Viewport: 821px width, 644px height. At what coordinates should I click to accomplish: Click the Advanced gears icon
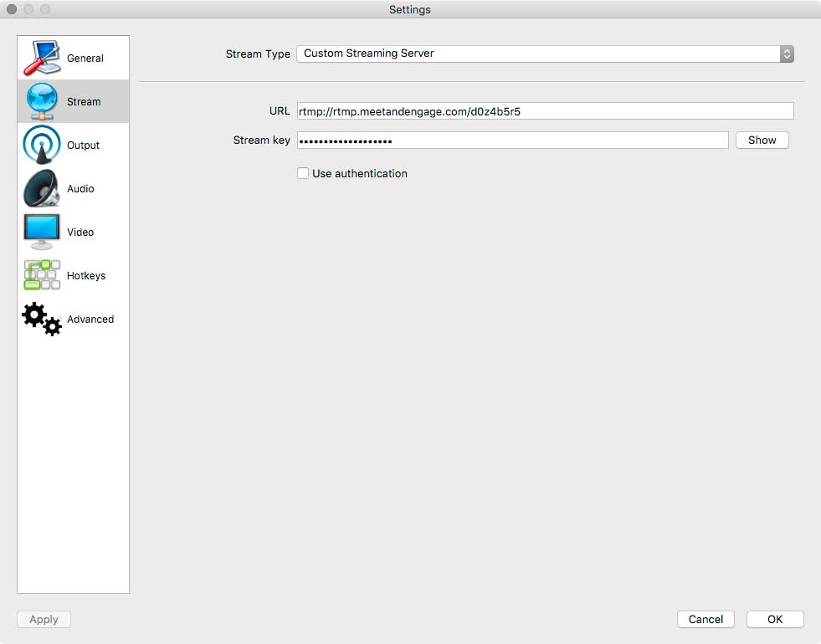[42, 319]
